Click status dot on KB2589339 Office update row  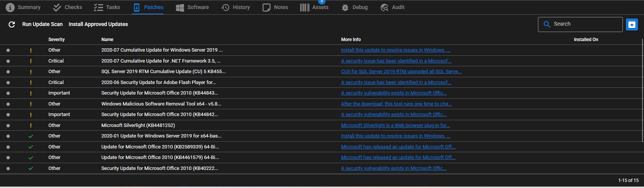pyautogui.click(x=8, y=147)
